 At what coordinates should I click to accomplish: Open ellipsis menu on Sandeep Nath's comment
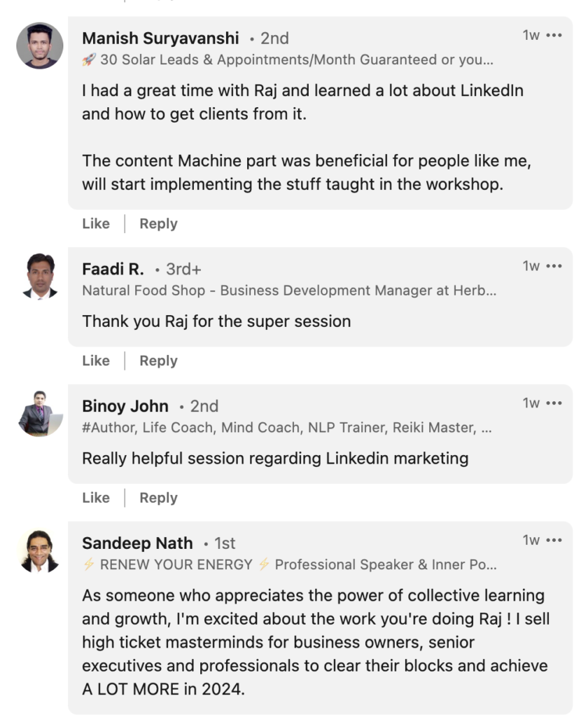554,541
